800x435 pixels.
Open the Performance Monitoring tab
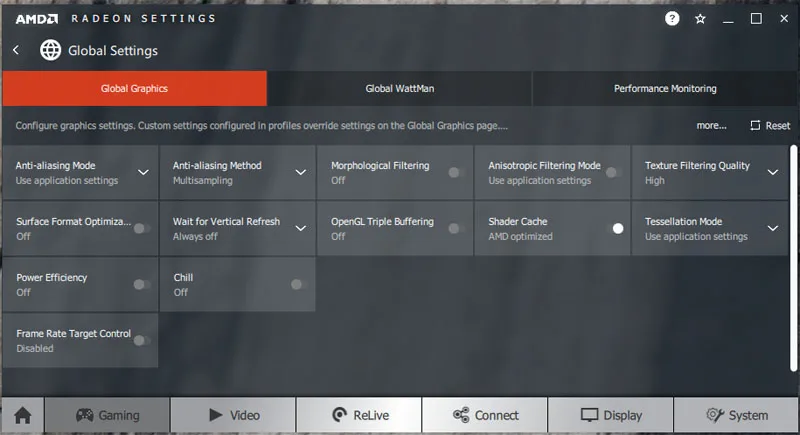665,88
